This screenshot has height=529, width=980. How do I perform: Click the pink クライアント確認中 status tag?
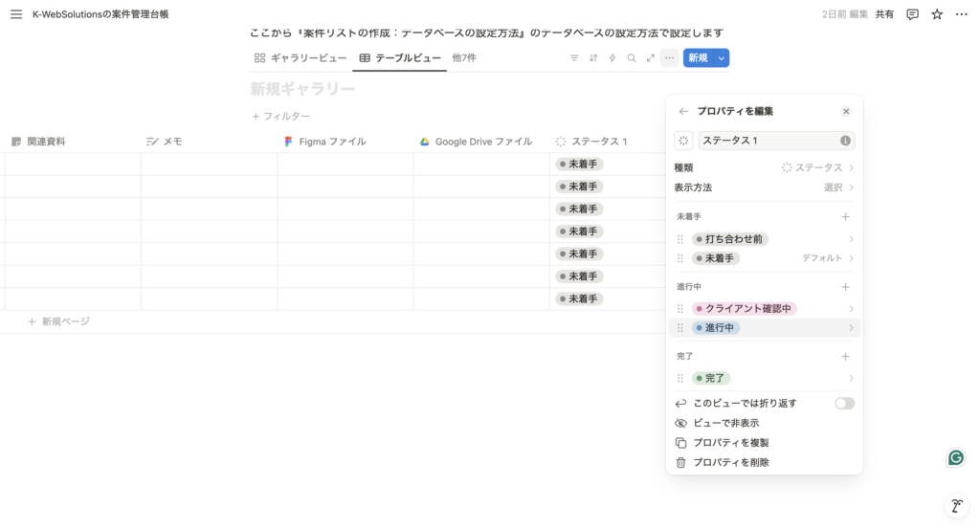745,309
